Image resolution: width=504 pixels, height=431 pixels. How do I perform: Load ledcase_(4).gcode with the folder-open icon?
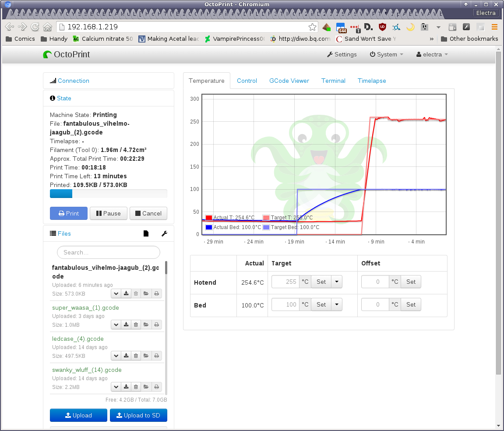(146, 356)
